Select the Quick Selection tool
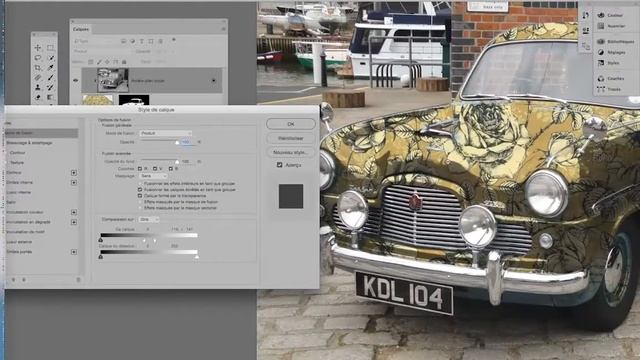This screenshot has width=640, height=360. (x=50, y=58)
